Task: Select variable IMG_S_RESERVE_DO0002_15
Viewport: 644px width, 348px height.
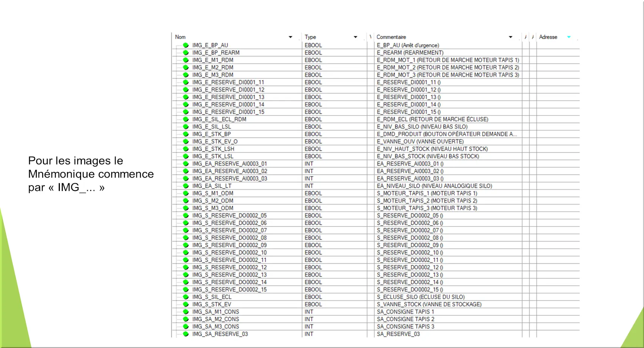Action: pos(229,290)
